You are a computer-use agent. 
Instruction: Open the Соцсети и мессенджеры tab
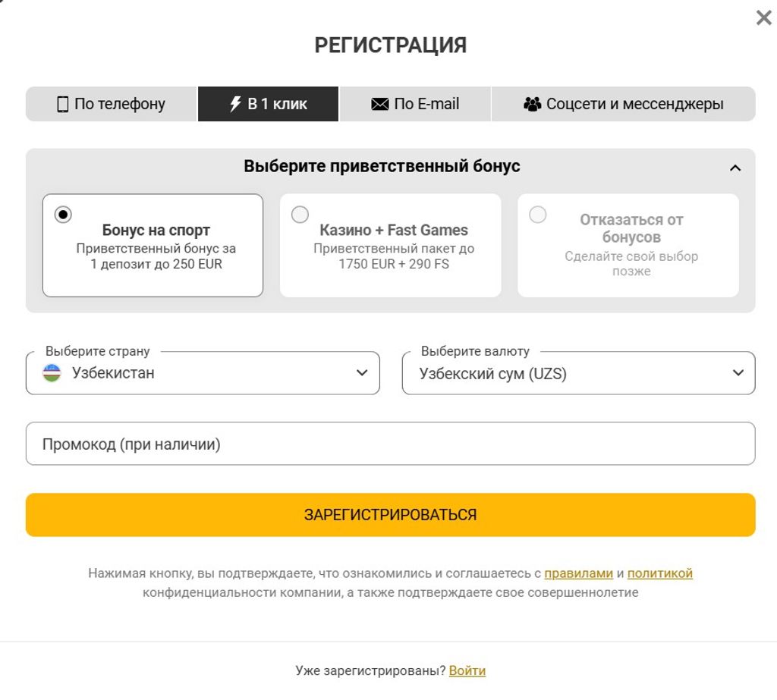pyautogui.click(x=624, y=104)
